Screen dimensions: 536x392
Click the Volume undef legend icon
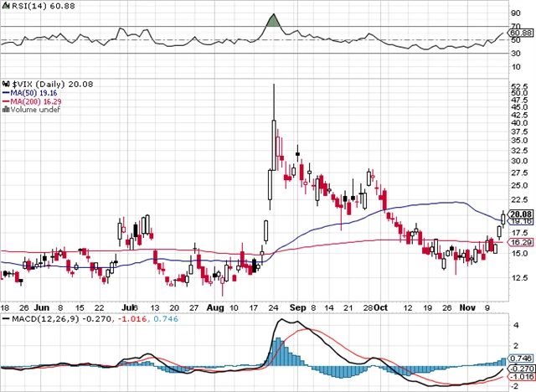[3, 109]
